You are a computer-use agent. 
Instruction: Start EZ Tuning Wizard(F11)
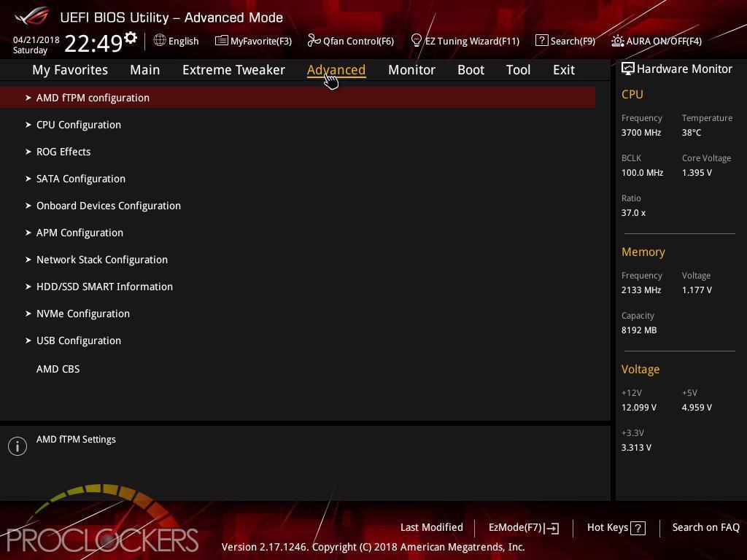(x=472, y=41)
